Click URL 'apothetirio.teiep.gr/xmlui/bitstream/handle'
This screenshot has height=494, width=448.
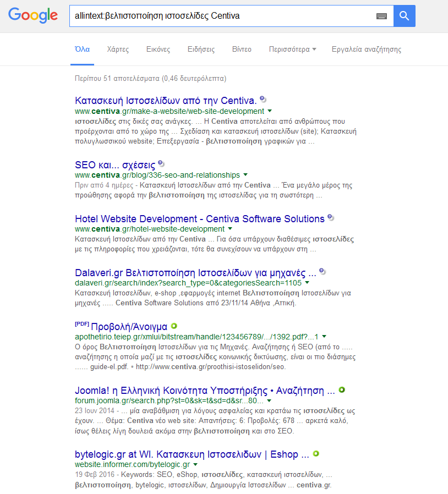196,337
